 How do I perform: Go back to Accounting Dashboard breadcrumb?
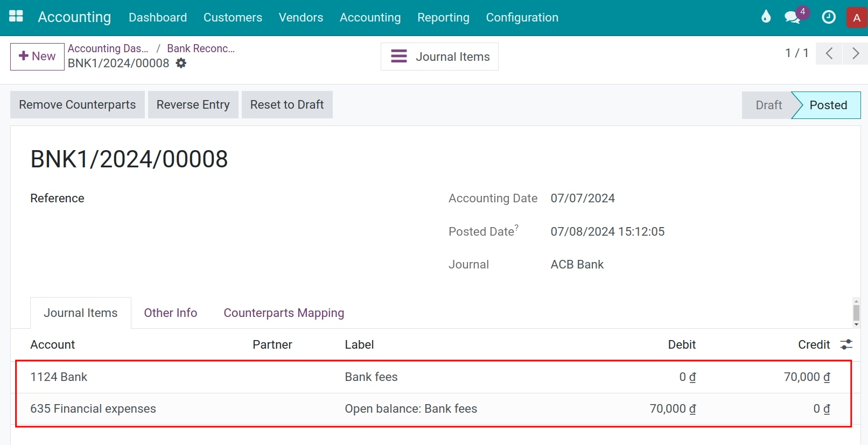[108, 48]
